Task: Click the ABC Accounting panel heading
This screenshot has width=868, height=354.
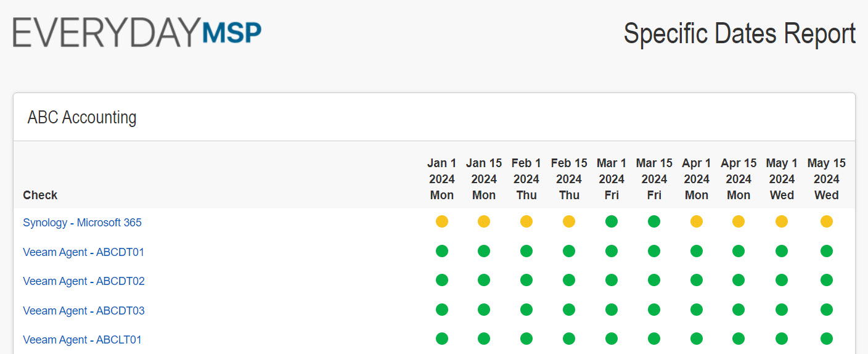Action: [82, 117]
